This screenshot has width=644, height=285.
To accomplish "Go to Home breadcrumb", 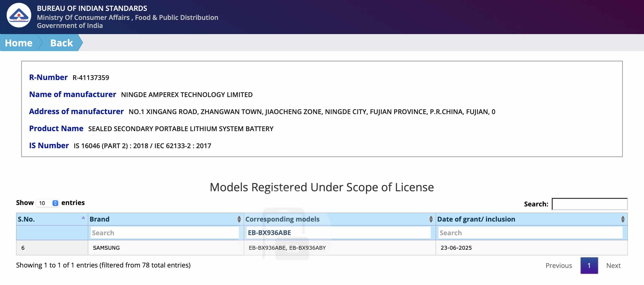I will 19,43.
